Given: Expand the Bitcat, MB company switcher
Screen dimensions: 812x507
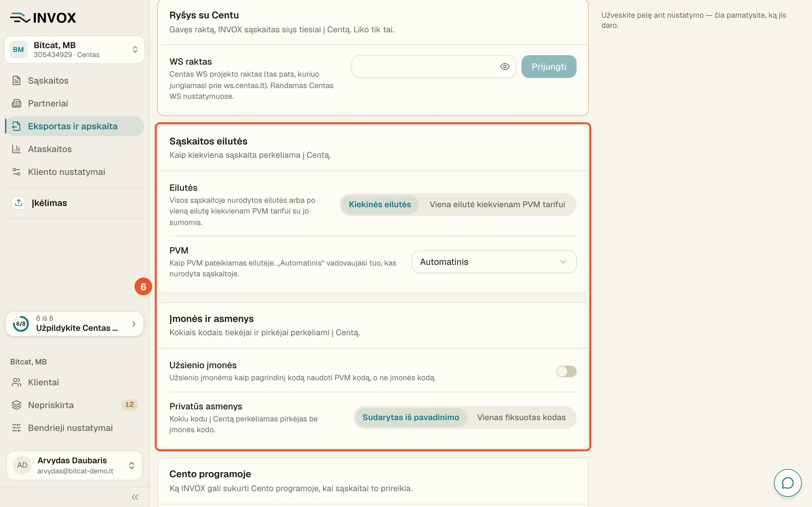Looking at the screenshot, I should coord(74,50).
